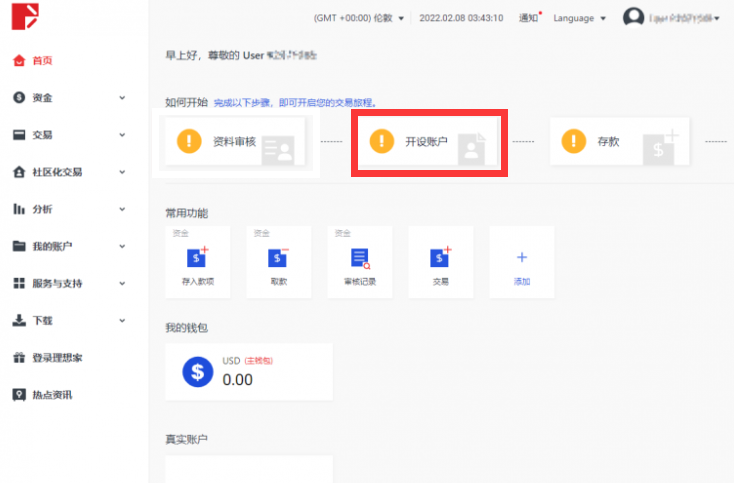The width and height of the screenshot is (734, 483).
Task: Open the 审核记录 audit records icon
Action: pos(359,258)
